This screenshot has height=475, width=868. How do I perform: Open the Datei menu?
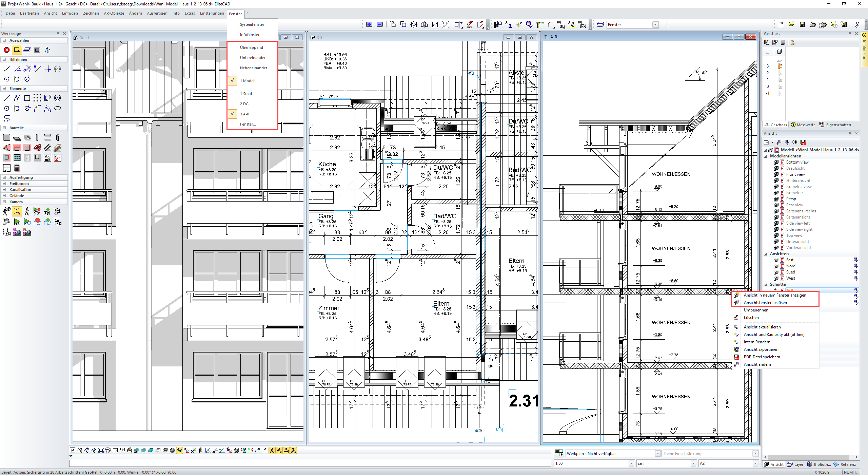[x=10, y=13]
